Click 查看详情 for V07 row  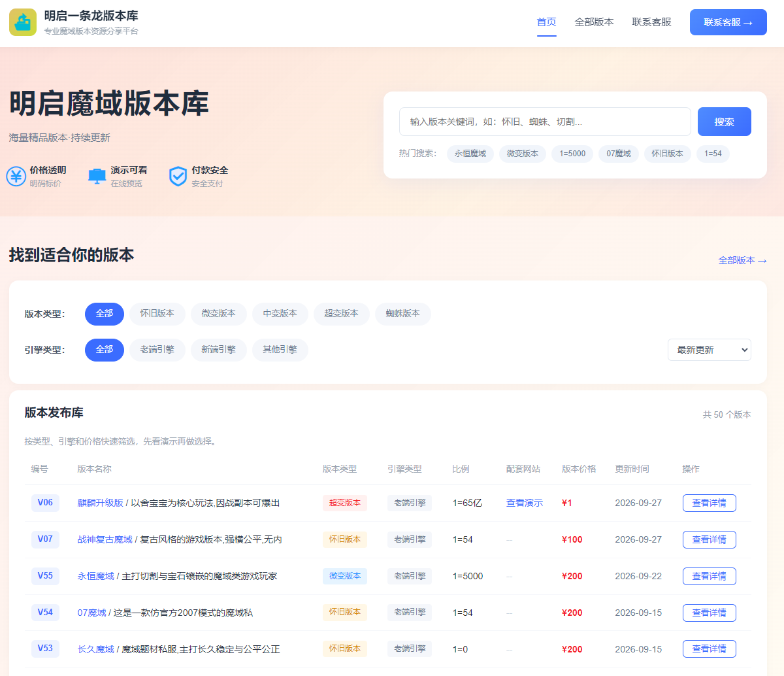pyautogui.click(x=710, y=539)
